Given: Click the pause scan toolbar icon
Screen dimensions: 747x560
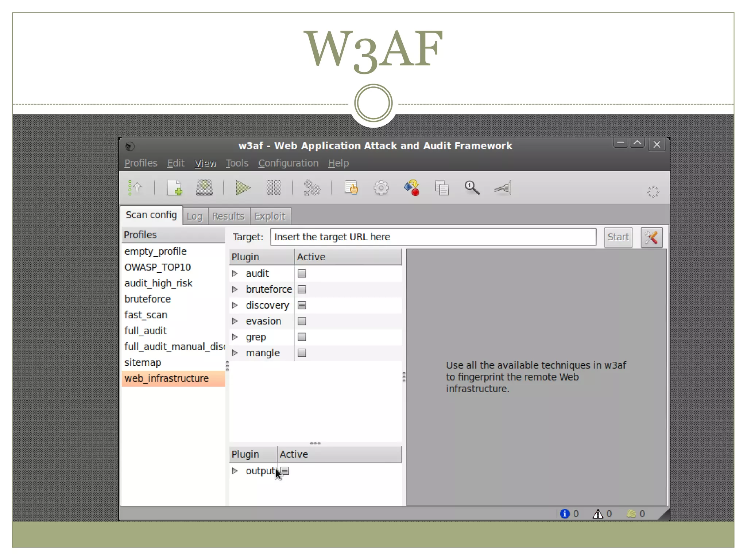Looking at the screenshot, I should [x=273, y=188].
